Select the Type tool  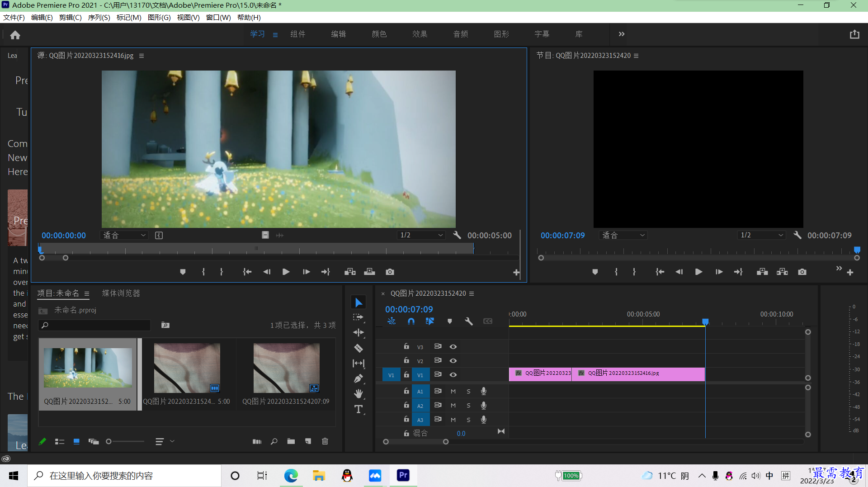[x=359, y=409]
